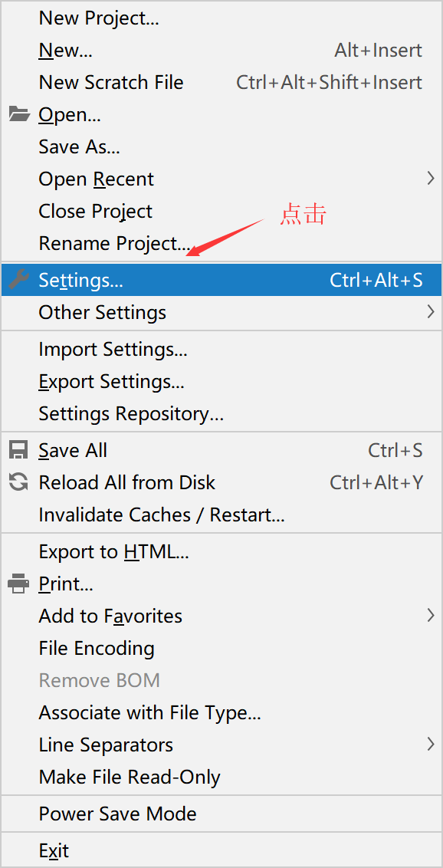Screen dimensions: 443x868
Task: Click the Save All disk icon
Action: 18,449
